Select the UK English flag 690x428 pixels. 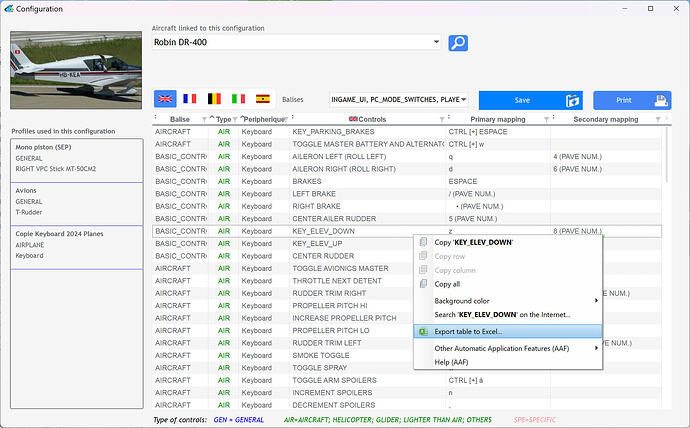165,99
